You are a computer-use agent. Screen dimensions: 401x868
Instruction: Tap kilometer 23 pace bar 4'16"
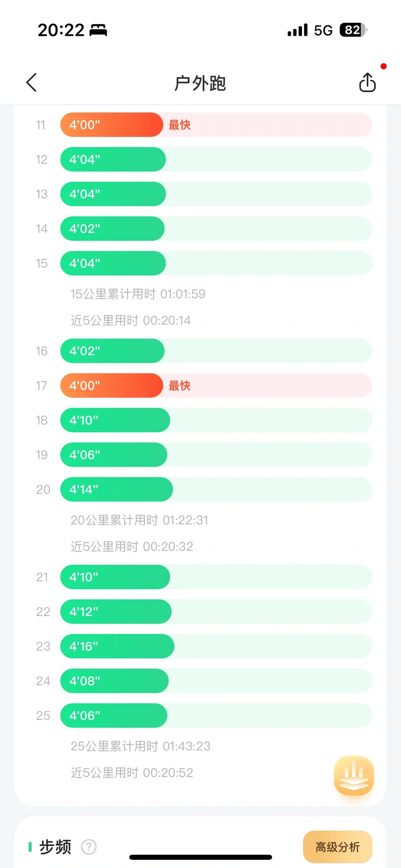point(117,646)
